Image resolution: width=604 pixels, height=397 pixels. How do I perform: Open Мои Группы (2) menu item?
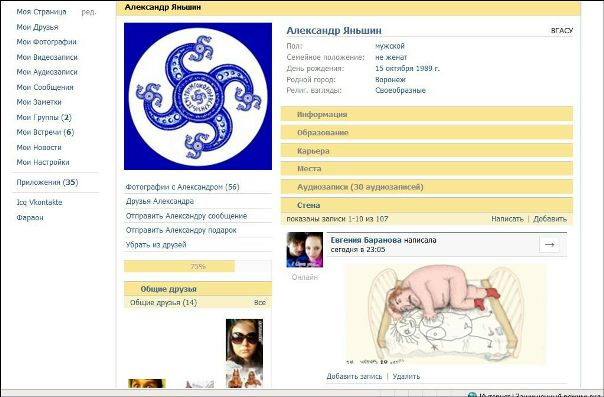point(44,117)
